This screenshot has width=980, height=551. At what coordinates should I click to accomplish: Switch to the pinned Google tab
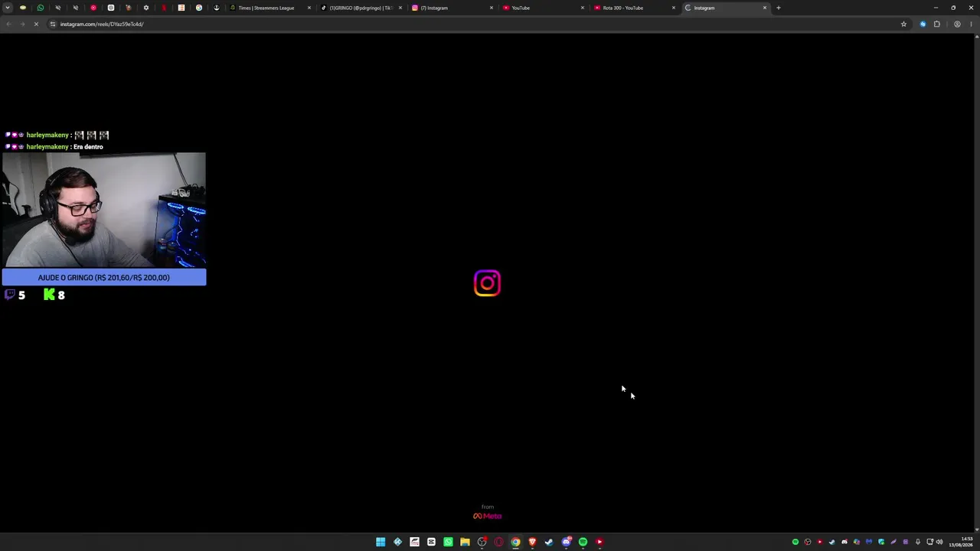pos(199,8)
